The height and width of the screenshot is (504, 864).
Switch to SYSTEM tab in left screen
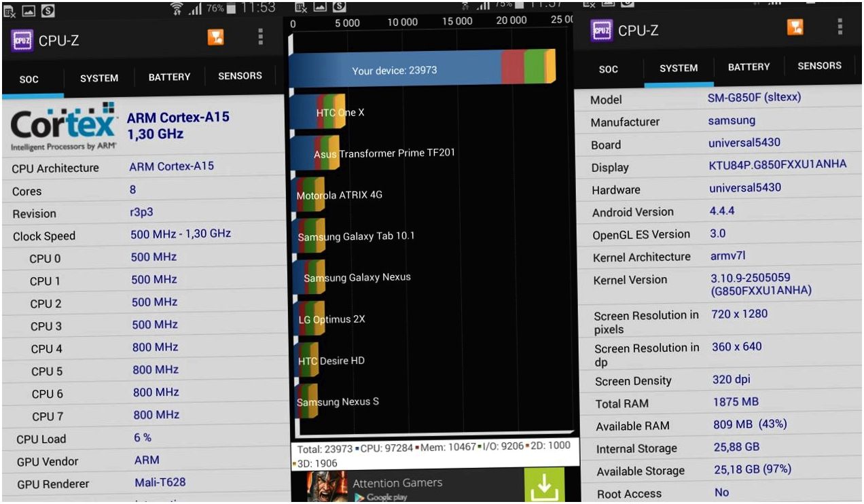pyautogui.click(x=99, y=78)
